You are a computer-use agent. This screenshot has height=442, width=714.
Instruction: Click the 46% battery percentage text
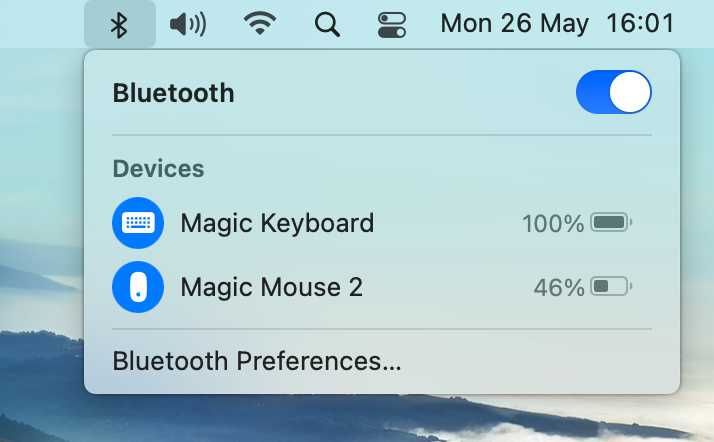pyautogui.click(x=559, y=288)
